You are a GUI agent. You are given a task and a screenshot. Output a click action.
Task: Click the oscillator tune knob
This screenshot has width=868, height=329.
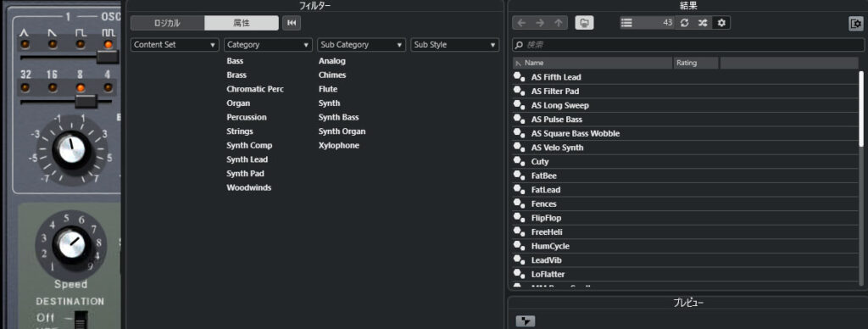tap(72, 149)
